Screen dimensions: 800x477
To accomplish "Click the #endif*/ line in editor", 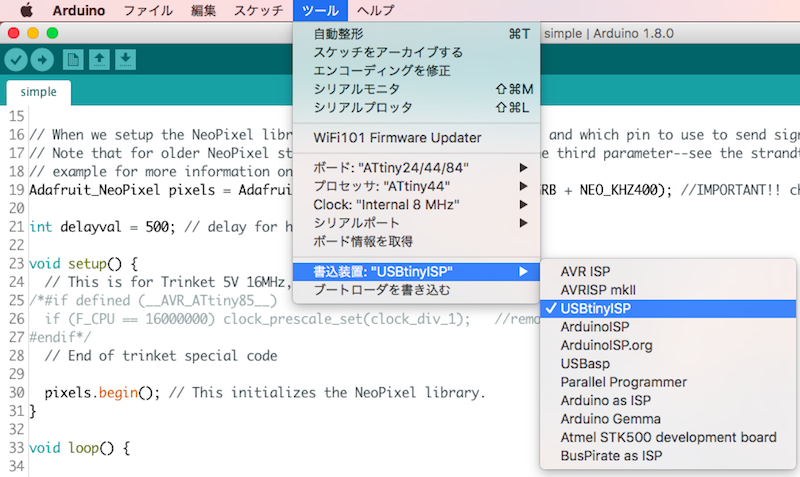I will [60, 337].
